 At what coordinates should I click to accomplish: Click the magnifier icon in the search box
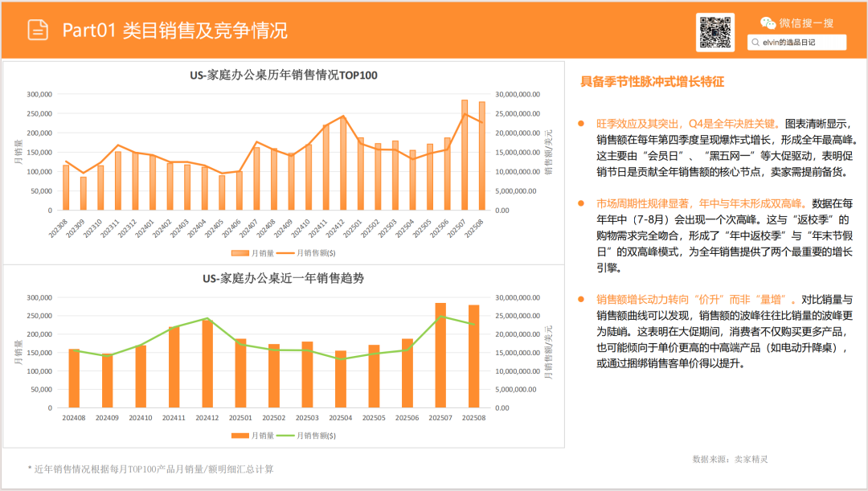[756, 43]
